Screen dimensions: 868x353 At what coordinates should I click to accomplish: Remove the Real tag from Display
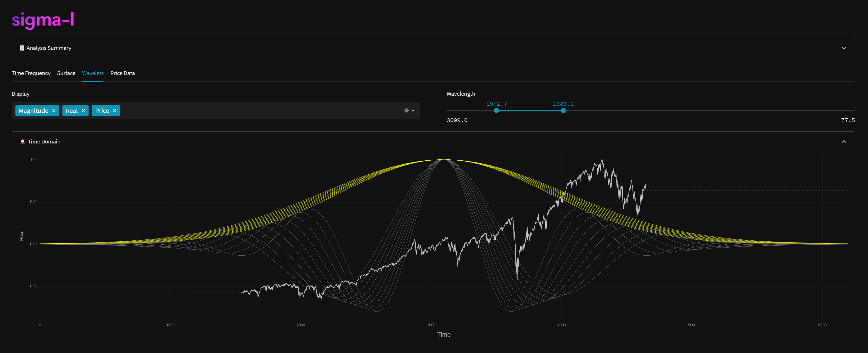83,111
